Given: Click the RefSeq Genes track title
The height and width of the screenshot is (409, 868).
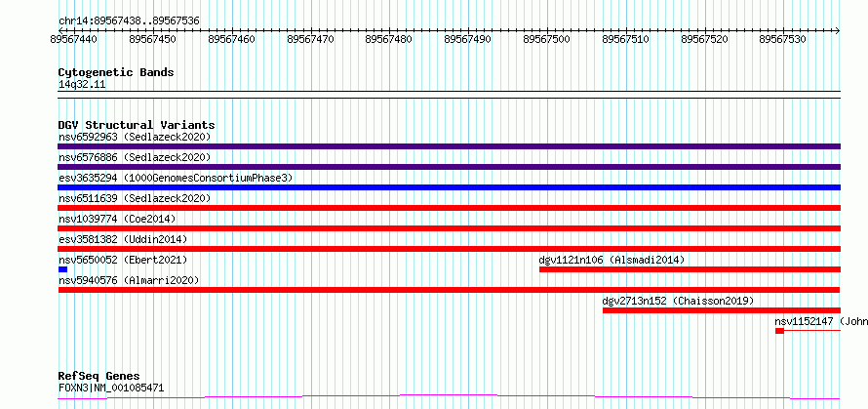Looking at the screenshot, I should (99, 377).
